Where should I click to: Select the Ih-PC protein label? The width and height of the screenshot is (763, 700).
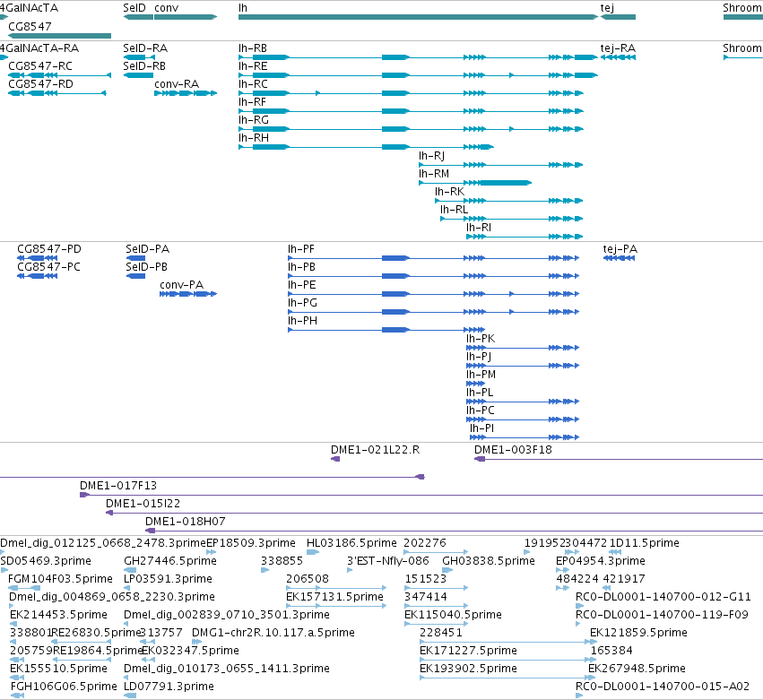(481, 411)
